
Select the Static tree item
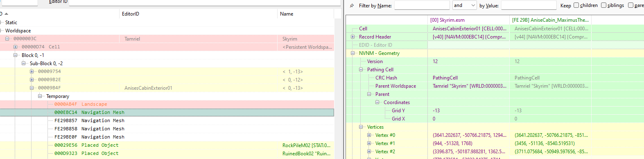tap(11, 22)
